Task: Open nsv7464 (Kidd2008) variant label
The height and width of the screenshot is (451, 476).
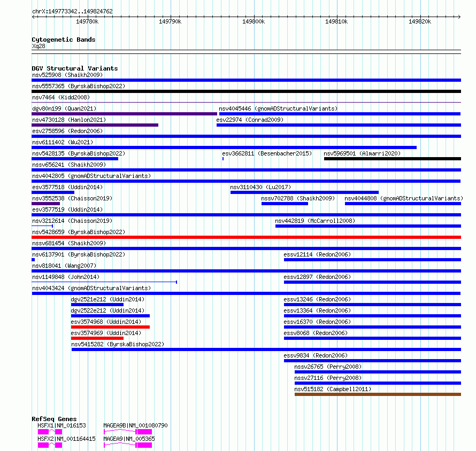Action: tap(61, 97)
